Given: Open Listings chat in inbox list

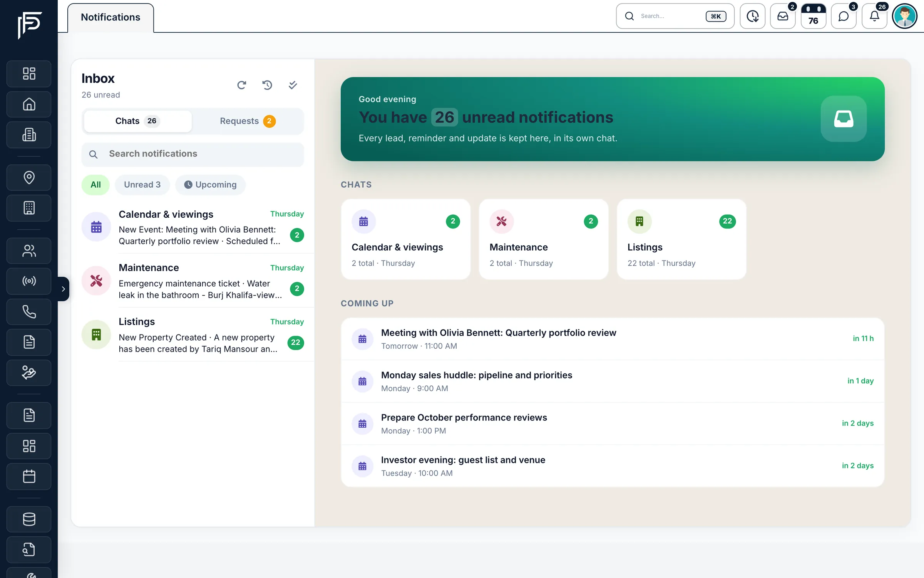Looking at the screenshot, I should pyautogui.click(x=192, y=335).
